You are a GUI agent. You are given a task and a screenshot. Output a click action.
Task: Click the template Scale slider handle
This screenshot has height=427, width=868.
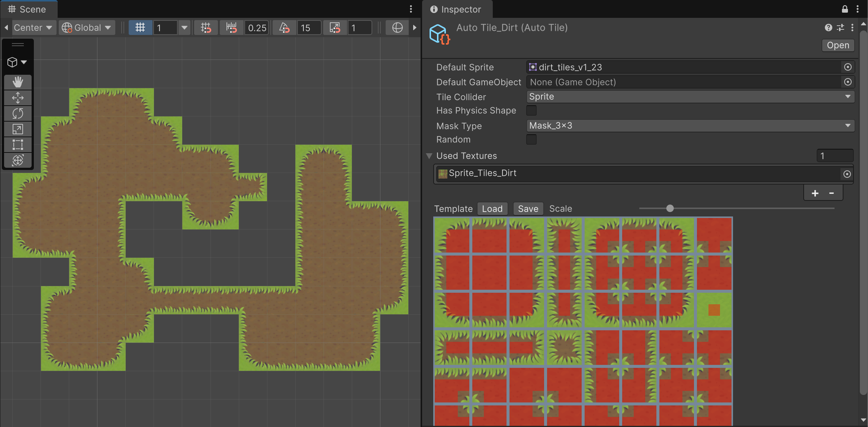click(670, 208)
